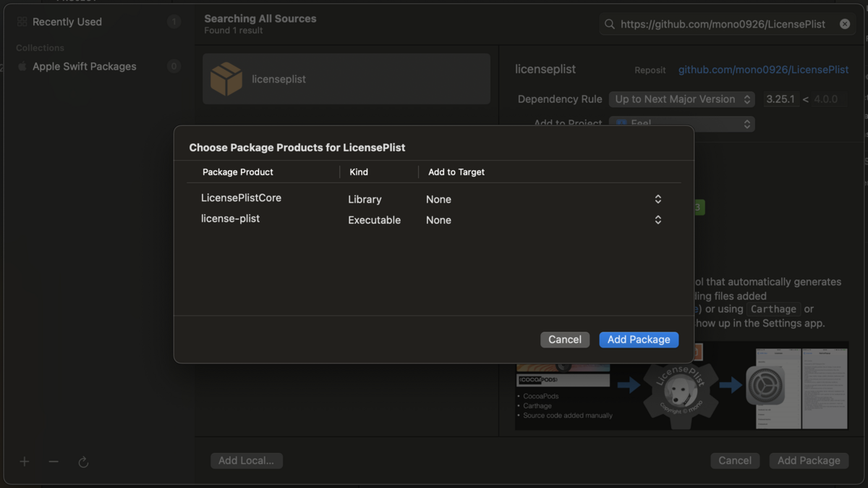Click the Package Product column header
Image resolution: width=868 pixels, height=488 pixels.
coord(238,172)
